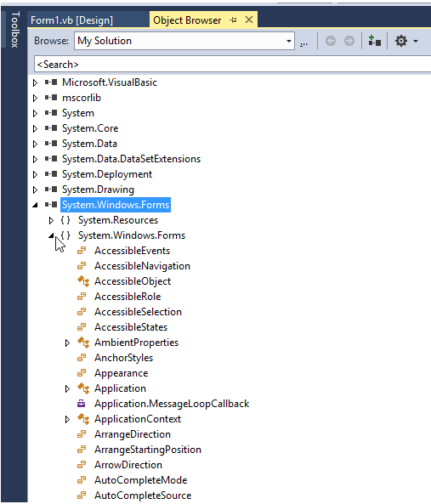Click namespace braces icon beside System.Resources
The width and height of the screenshot is (431, 504).
pos(65,220)
